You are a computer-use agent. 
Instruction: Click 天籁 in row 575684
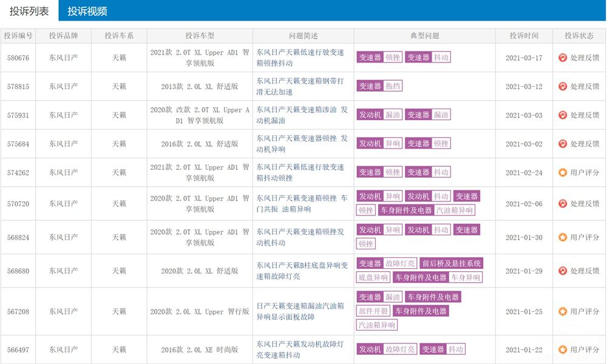[x=119, y=144]
